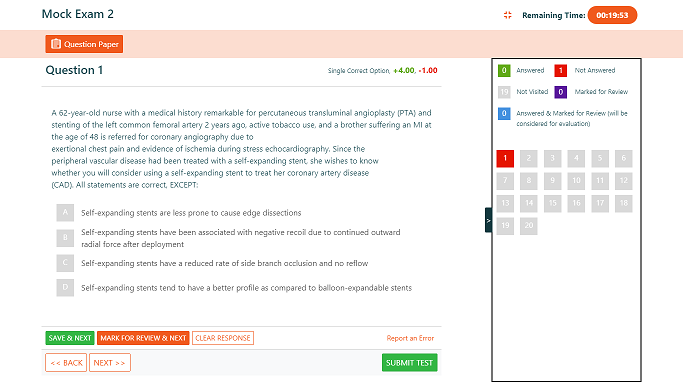Jump to question 17 in palette
Screen dimensions: 683x384
coord(600,203)
